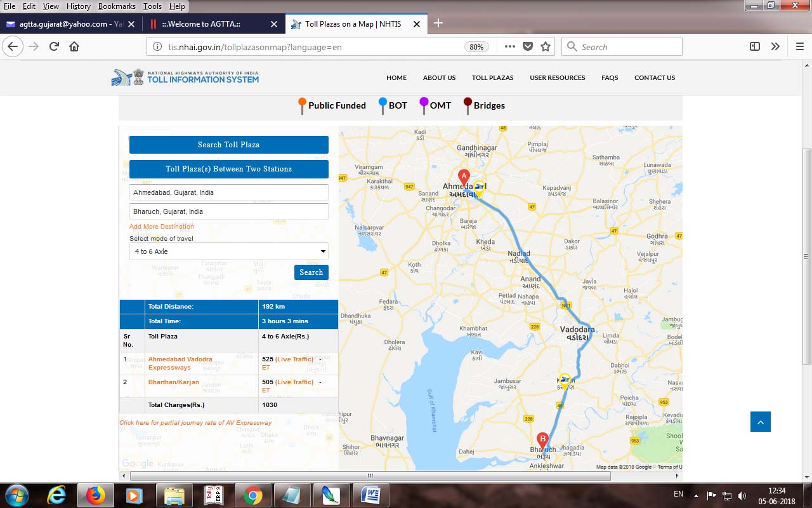Click the Pocket save icon
Screen dimensions: 812x508
click(x=528, y=46)
